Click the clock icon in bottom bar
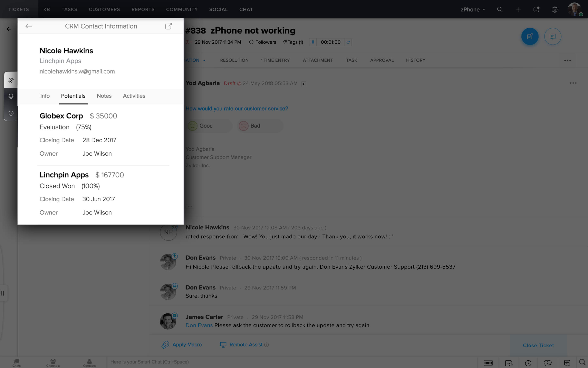The image size is (588, 368). point(528,363)
